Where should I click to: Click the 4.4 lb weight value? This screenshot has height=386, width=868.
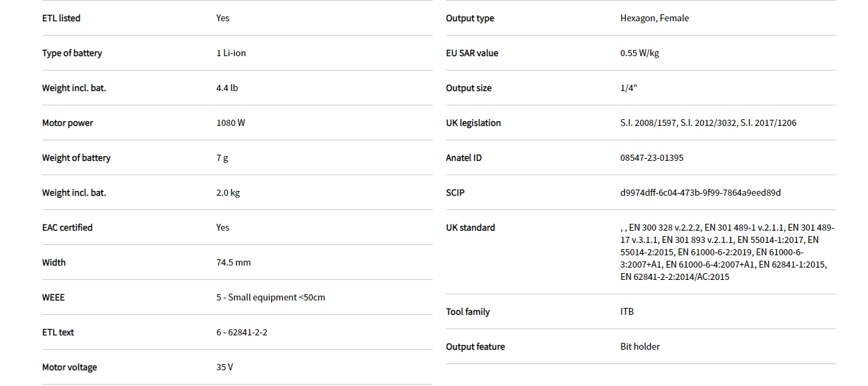coord(227,88)
